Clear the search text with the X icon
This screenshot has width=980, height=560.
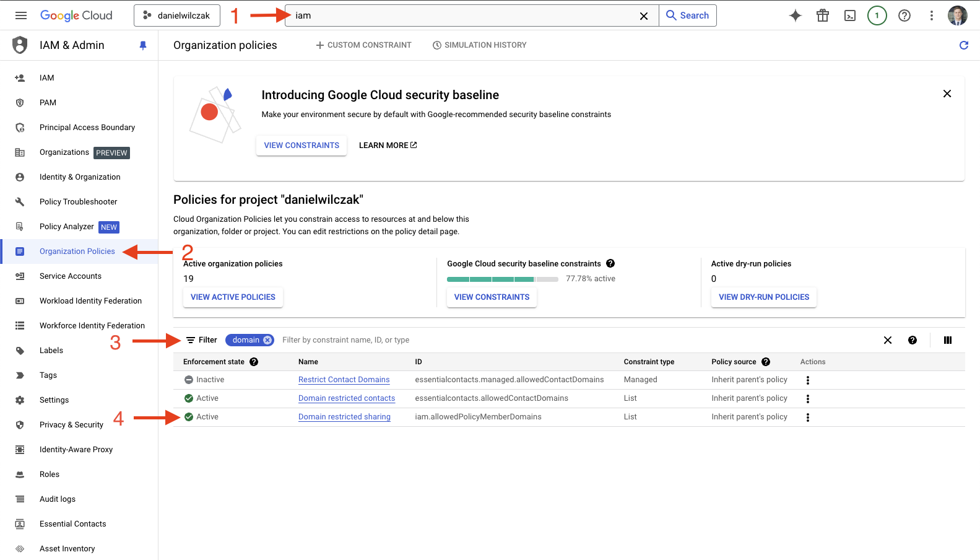point(644,16)
